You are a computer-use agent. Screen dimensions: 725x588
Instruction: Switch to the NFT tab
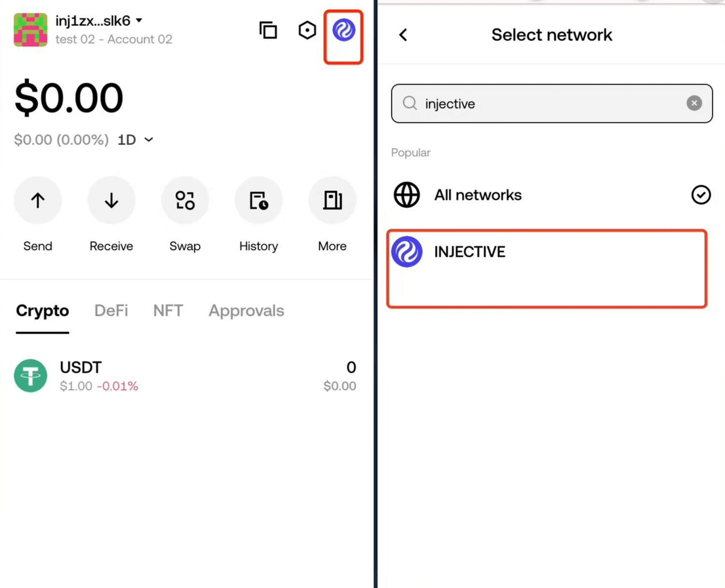tap(168, 311)
